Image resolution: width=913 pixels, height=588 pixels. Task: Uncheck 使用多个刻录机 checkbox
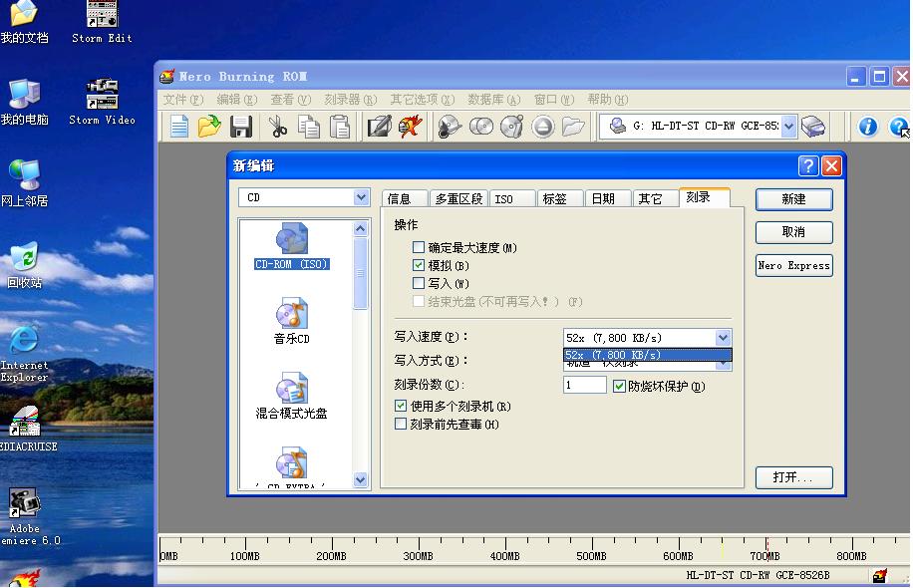[x=401, y=406]
